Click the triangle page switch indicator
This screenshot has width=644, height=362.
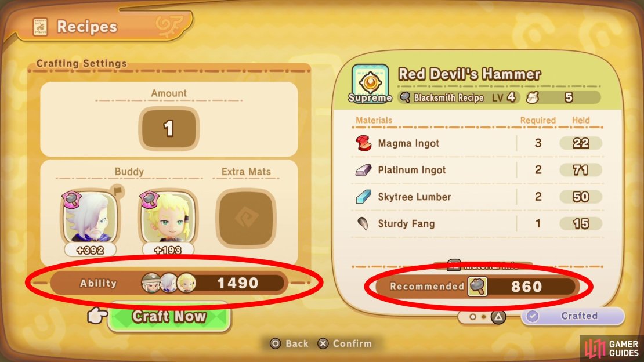[498, 317]
